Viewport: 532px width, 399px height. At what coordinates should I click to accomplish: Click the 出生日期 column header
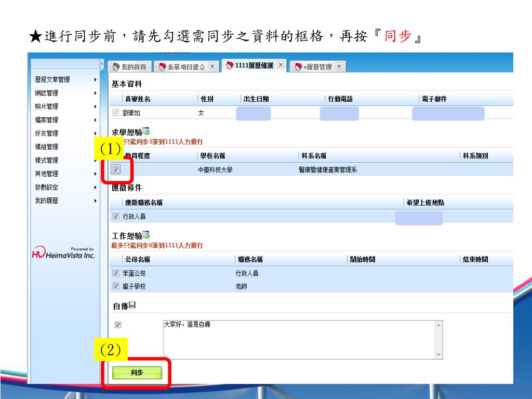(256, 99)
